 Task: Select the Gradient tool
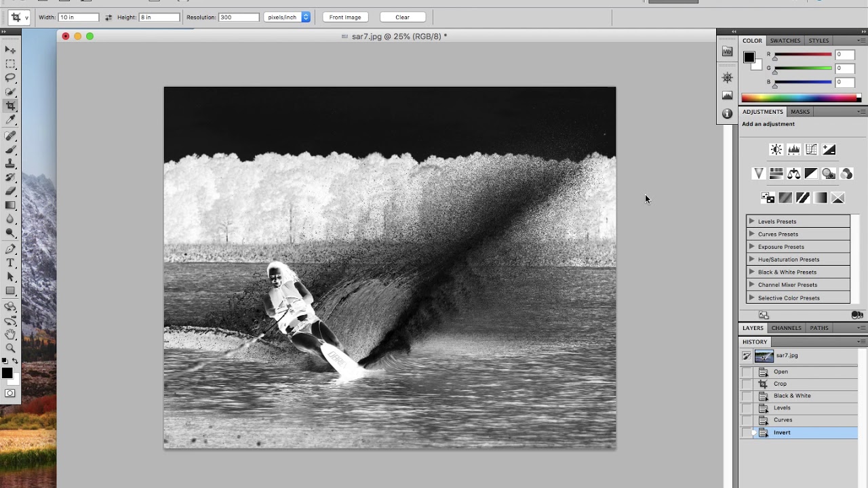[x=10, y=205]
